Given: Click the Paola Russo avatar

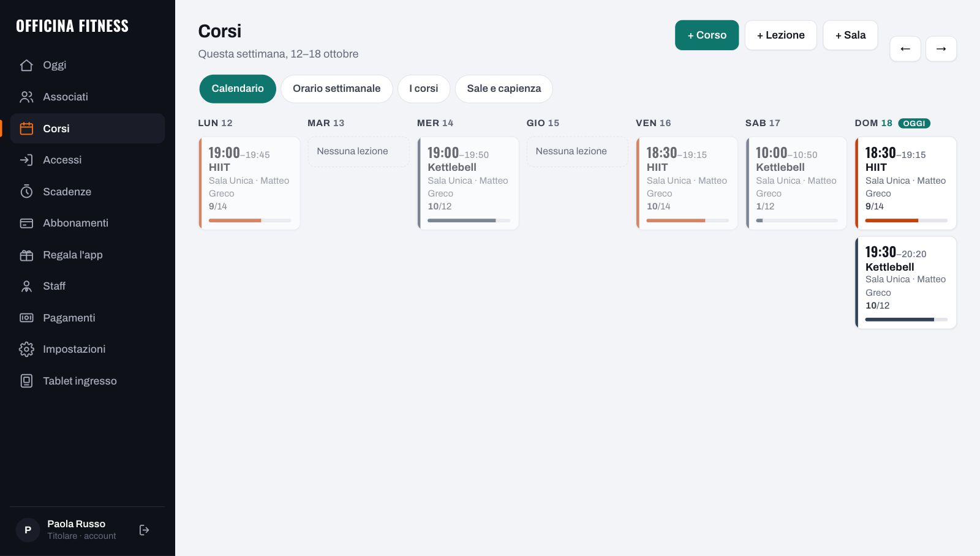Looking at the screenshot, I should pos(28,530).
